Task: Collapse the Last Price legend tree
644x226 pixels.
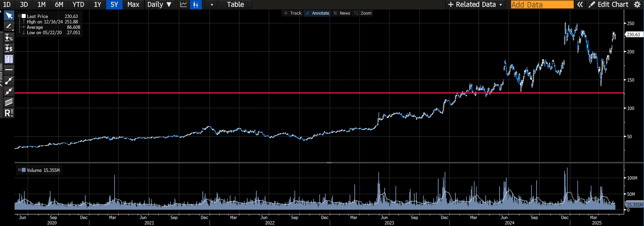Action: pyautogui.click(x=19, y=16)
